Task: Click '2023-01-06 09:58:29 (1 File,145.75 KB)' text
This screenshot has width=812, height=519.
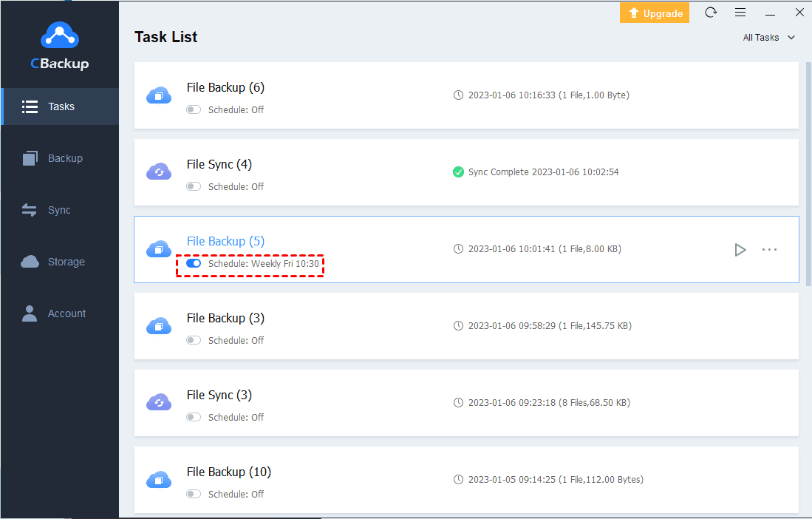Action: 550,326
